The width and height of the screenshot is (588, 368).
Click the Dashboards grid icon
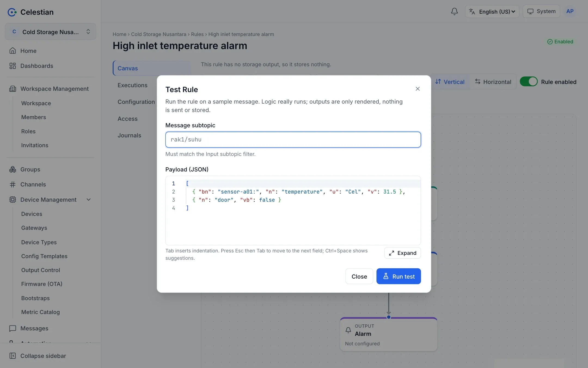(x=13, y=66)
